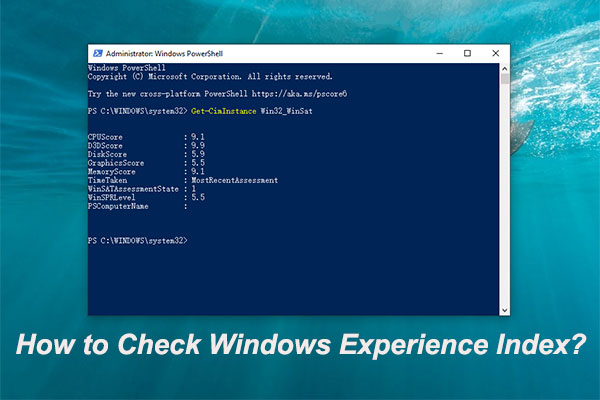Close the Administrator PowerShell window
This screenshot has height=400, width=600.
[496, 54]
